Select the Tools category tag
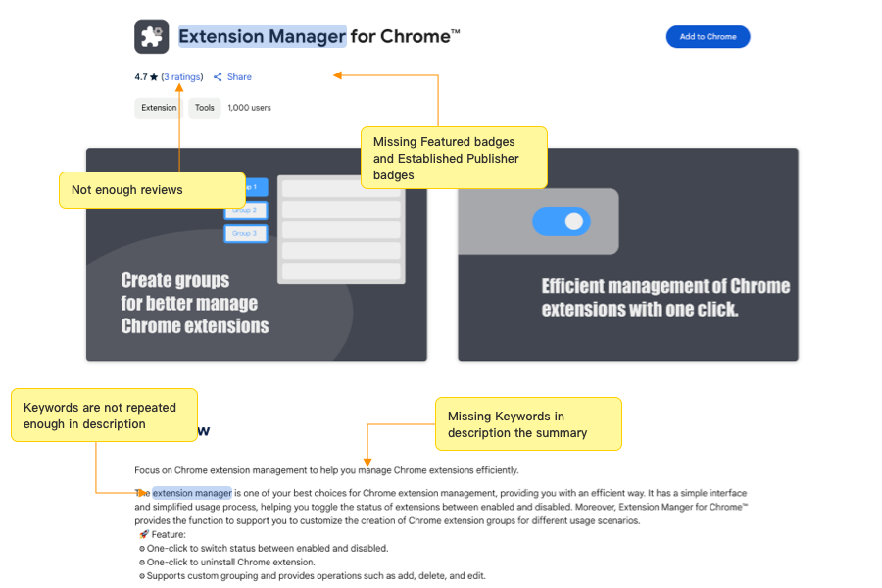This screenshot has height=588, width=882. tap(204, 108)
